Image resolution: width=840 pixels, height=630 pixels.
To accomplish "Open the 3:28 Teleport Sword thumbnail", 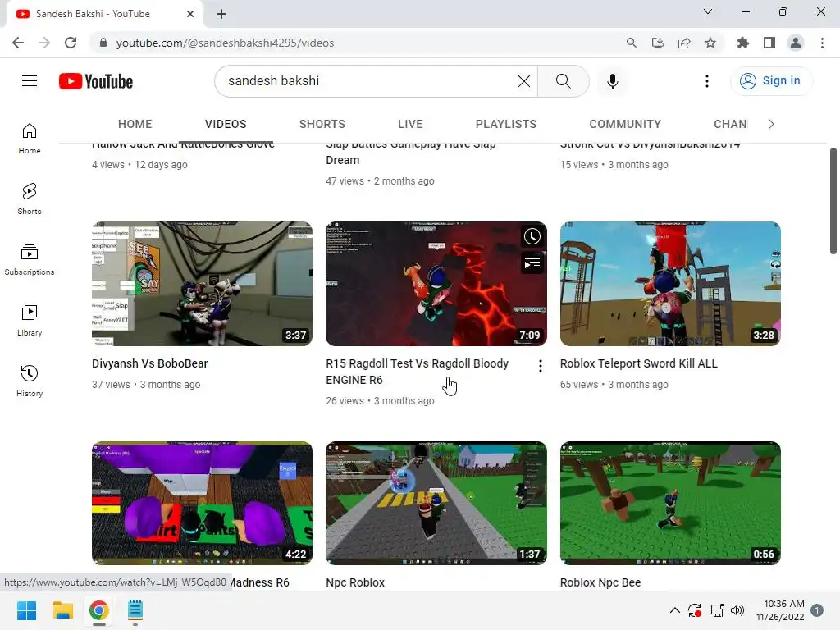I will 670,283.
